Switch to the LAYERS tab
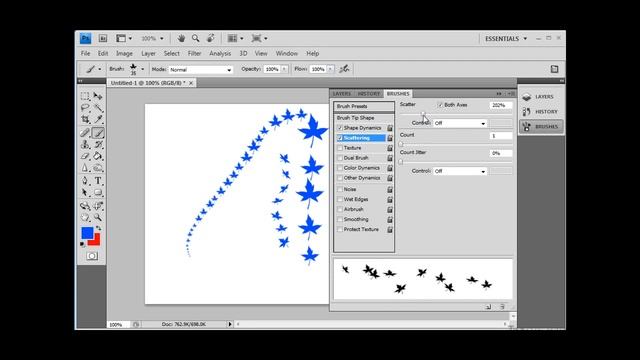Image resolution: width=640 pixels, height=360 pixels. click(342, 93)
